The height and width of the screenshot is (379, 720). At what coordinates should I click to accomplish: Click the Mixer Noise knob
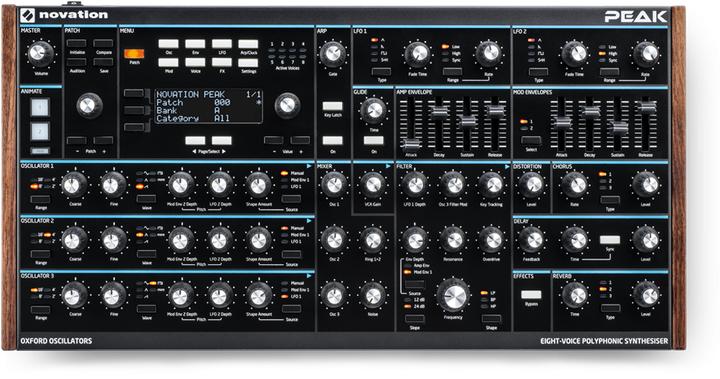click(373, 295)
